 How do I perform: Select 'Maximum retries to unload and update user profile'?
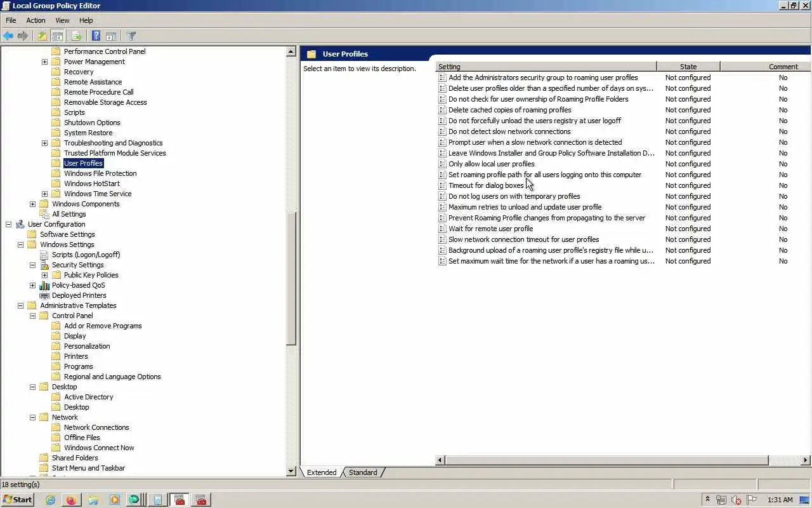click(525, 207)
